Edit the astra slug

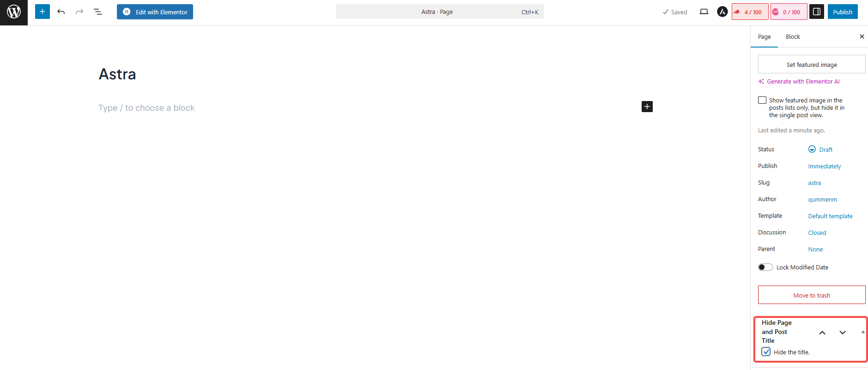(814, 183)
